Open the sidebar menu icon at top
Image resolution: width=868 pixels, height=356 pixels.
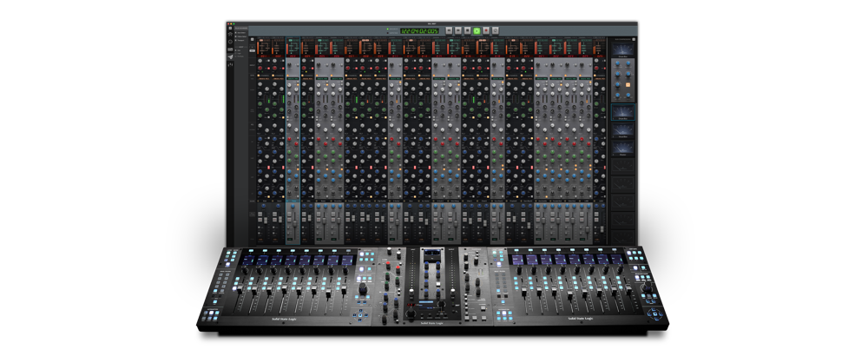point(230,29)
